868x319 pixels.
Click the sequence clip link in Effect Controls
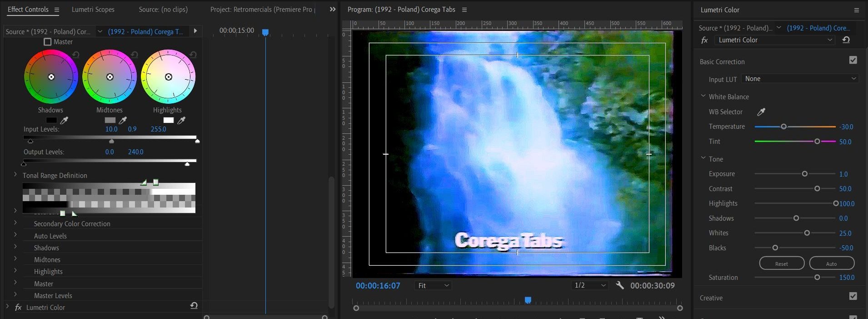(145, 31)
